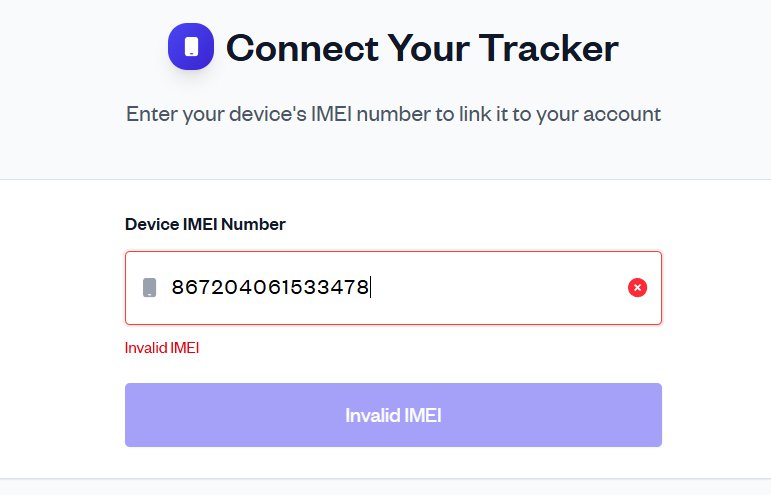Image resolution: width=771 pixels, height=495 pixels.
Task: Click the word Number in the field label
Action: [x=254, y=224]
